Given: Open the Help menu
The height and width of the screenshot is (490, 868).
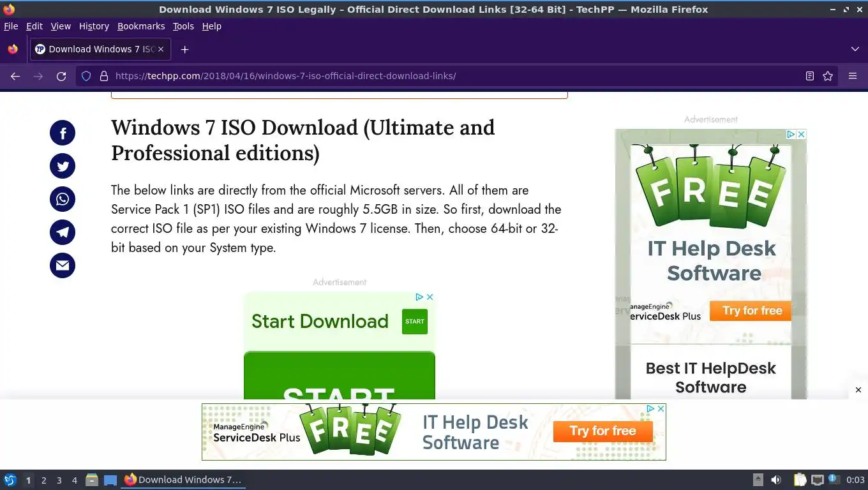Looking at the screenshot, I should tap(211, 26).
